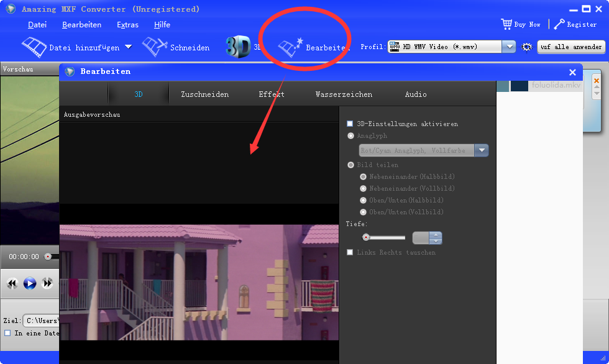Move file down with list arrow
The height and width of the screenshot is (364, 609).
[597, 94]
